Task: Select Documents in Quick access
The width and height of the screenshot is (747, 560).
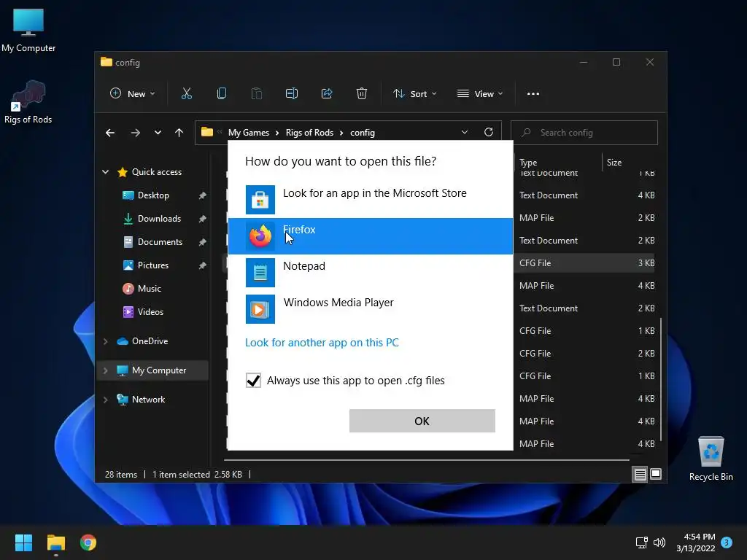Action: (x=160, y=242)
